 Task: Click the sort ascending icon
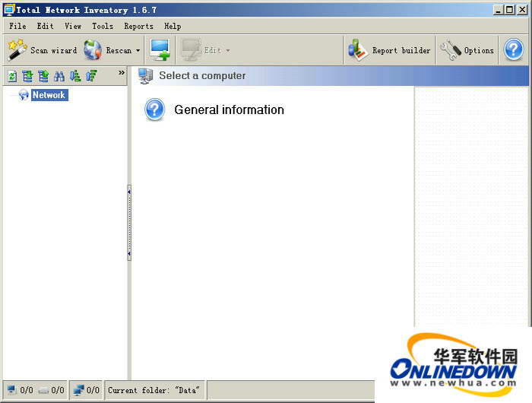point(91,76)
